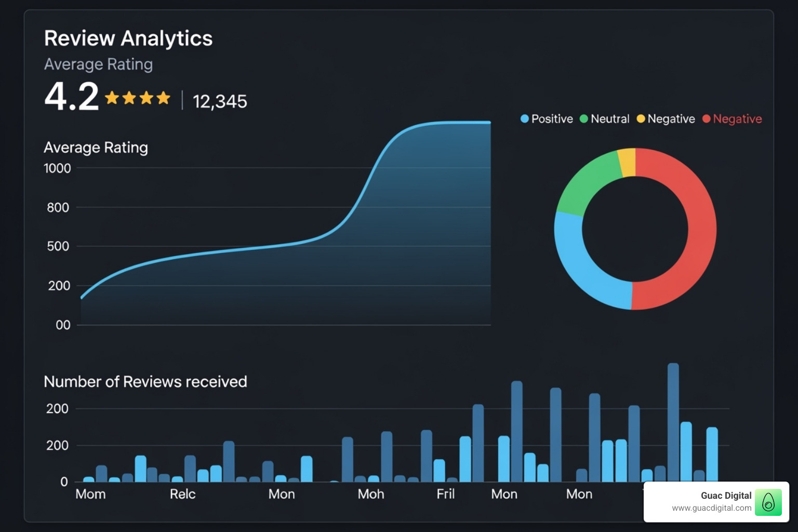Click the red Negative legend dot
Image resolution: width=798 pixels, height=532 pixels.
[x=707, y=119]
